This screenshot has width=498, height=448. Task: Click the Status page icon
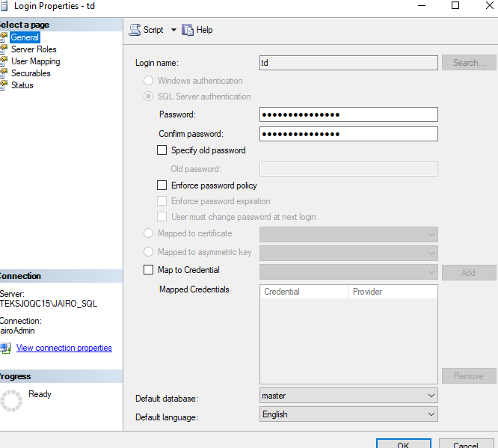4,85
